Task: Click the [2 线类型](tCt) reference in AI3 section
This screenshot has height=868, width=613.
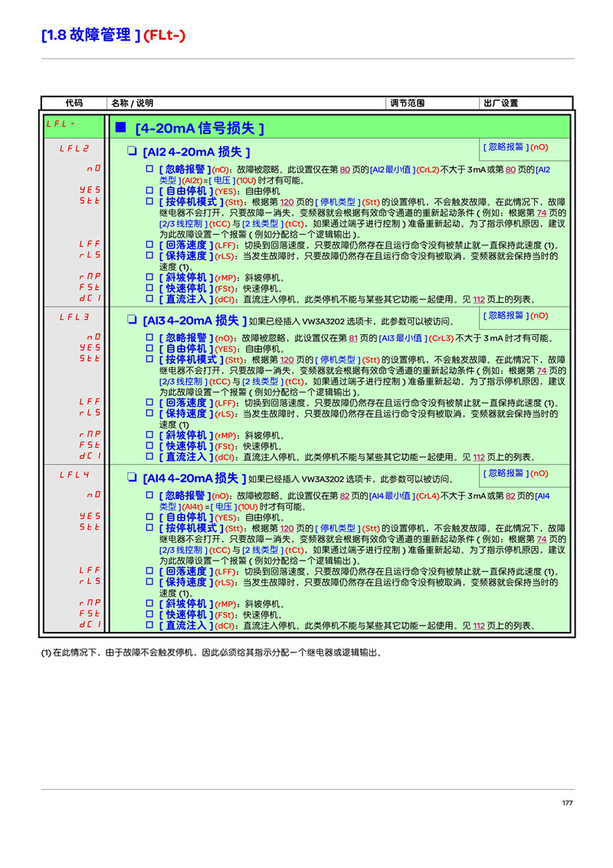Action: pos(274,382)
